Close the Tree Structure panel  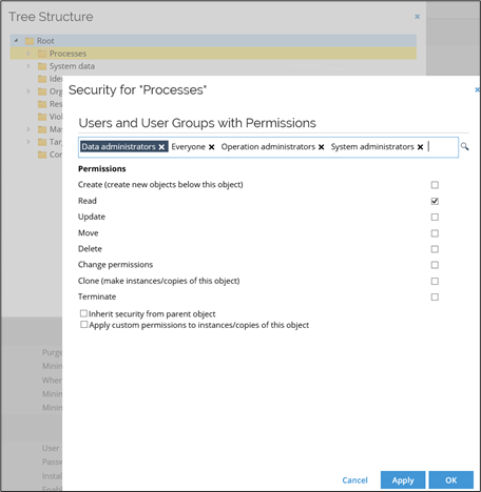coord(417,16)
